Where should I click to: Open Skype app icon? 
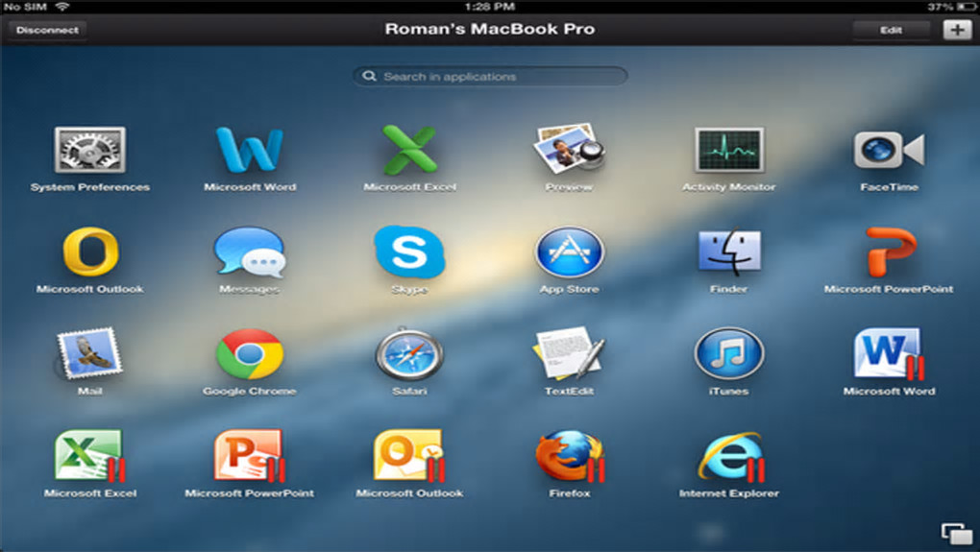coord(409,252)
